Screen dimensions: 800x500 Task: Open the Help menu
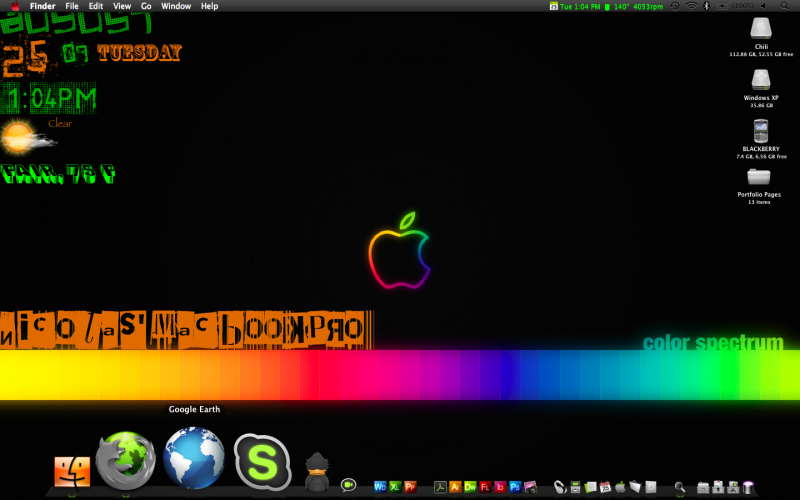click(209, 6)
